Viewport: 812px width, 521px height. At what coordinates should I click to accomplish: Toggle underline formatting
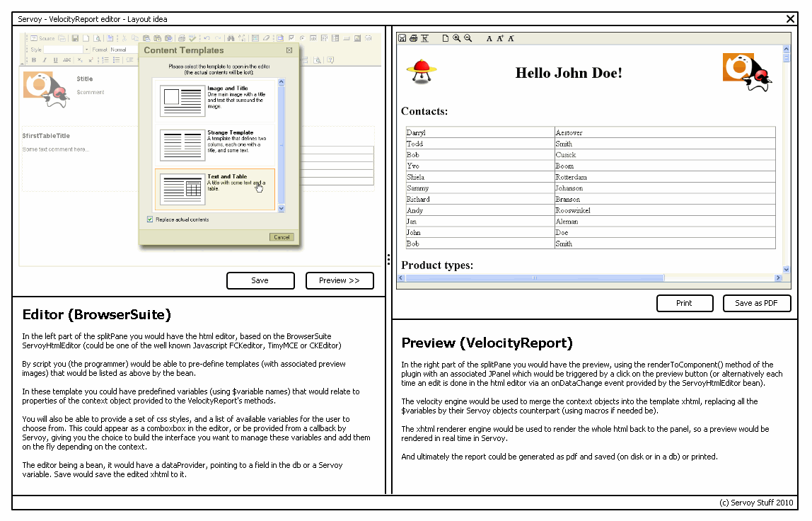coord(55,60)
